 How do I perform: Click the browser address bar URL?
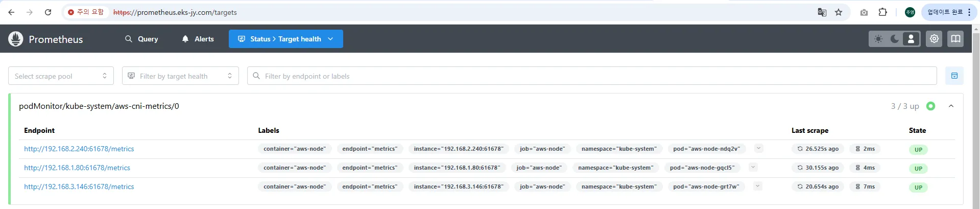[x=175, y=12]
